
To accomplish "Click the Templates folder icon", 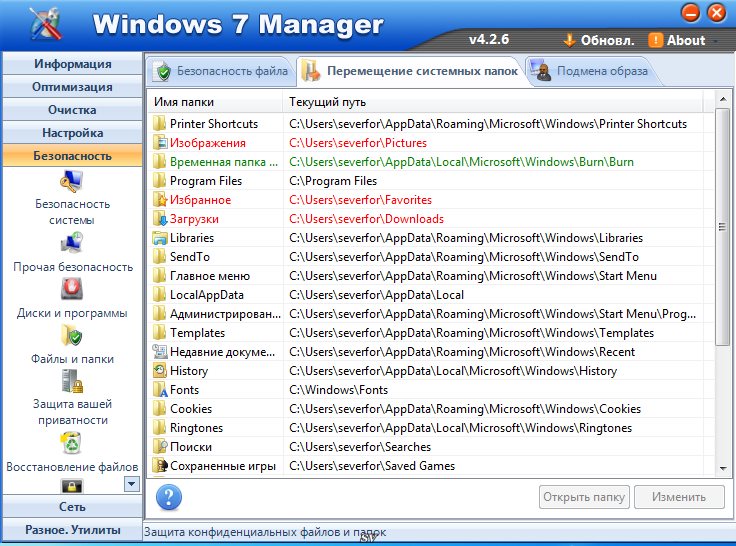I will tap(160, 333).
